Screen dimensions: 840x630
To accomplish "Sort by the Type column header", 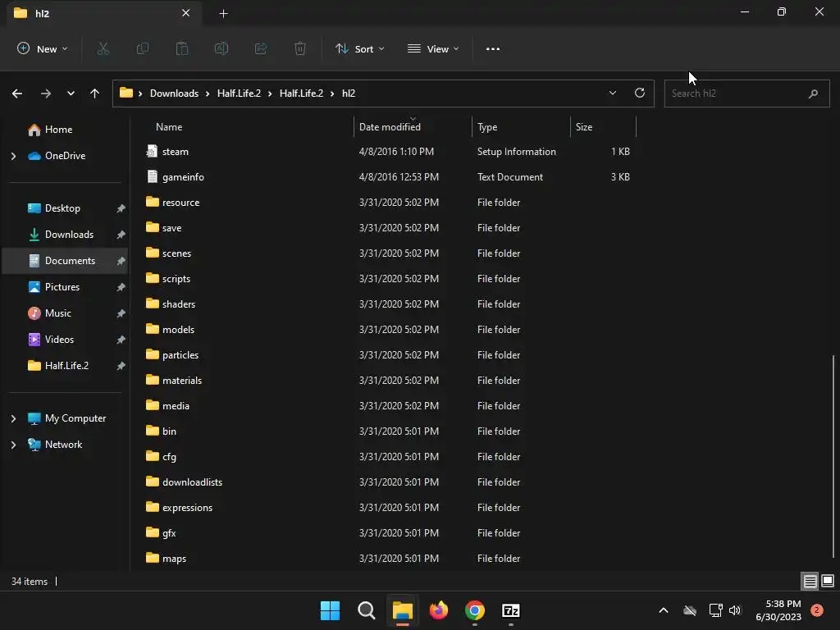I will [487, 127].
